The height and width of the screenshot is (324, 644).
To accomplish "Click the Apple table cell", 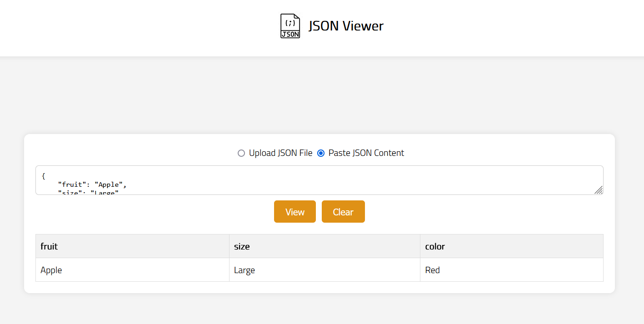I will click(132, 270).
